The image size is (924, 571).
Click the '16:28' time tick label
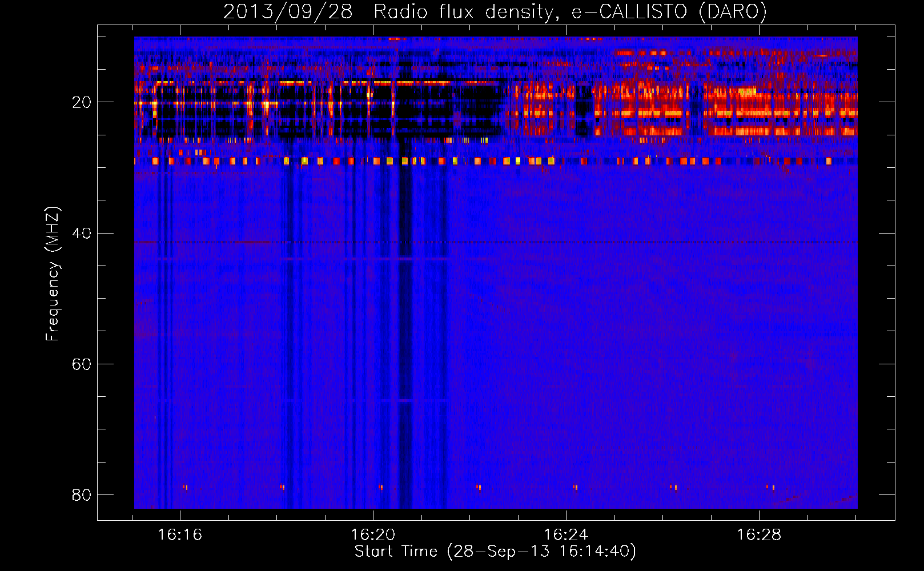click(x=759, y=535)
